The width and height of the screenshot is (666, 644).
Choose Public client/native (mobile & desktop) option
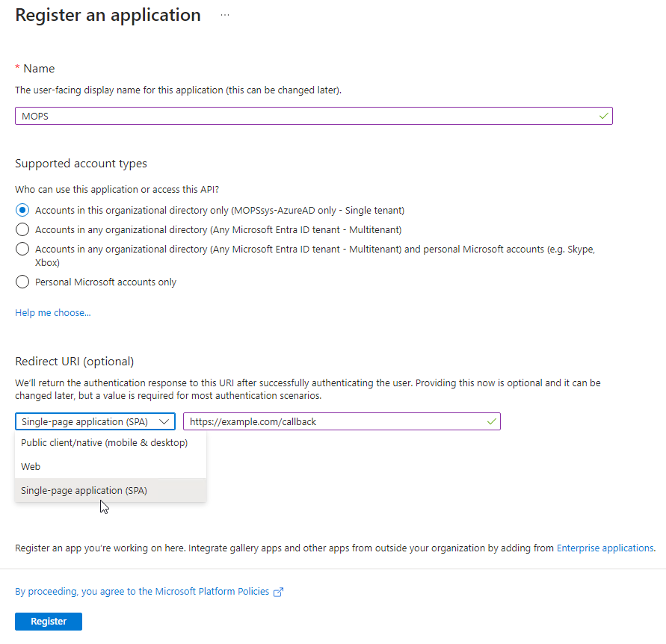[x=104, y=442]
